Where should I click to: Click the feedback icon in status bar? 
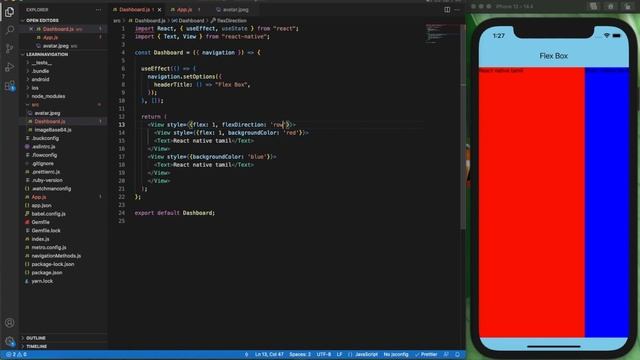(x=446, y=354)
